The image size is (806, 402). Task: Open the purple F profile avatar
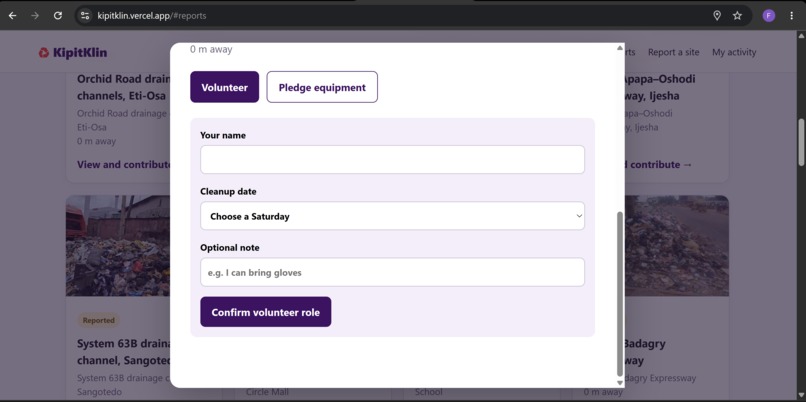pos(768,15)
